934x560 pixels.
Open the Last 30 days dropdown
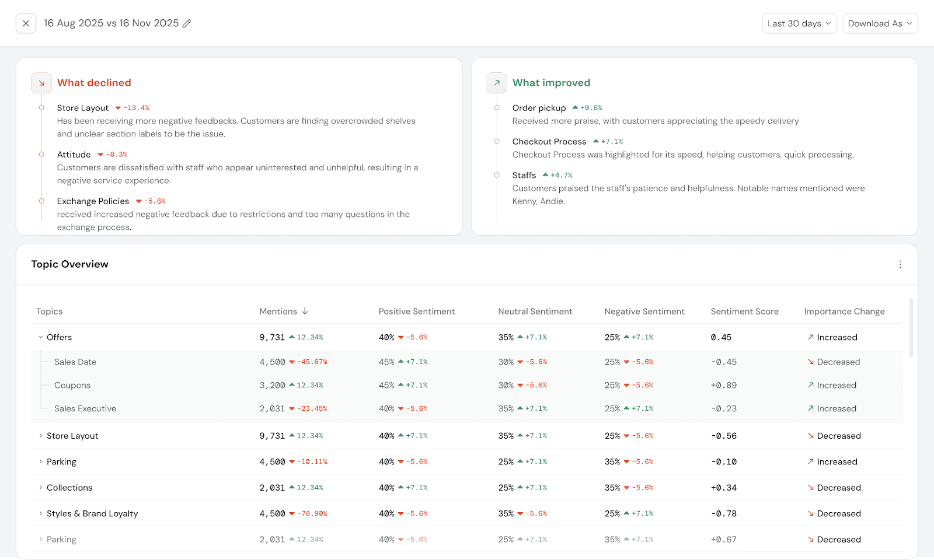799,23
